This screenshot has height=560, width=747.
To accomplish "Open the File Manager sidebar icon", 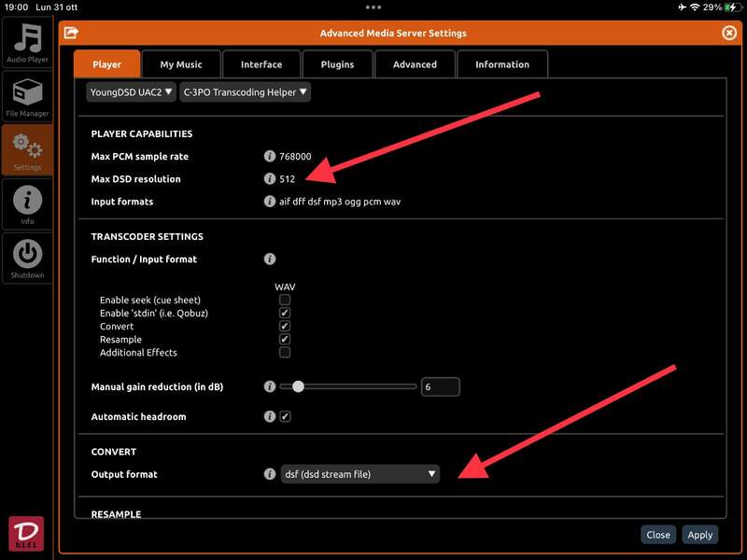I will [27, 96].
